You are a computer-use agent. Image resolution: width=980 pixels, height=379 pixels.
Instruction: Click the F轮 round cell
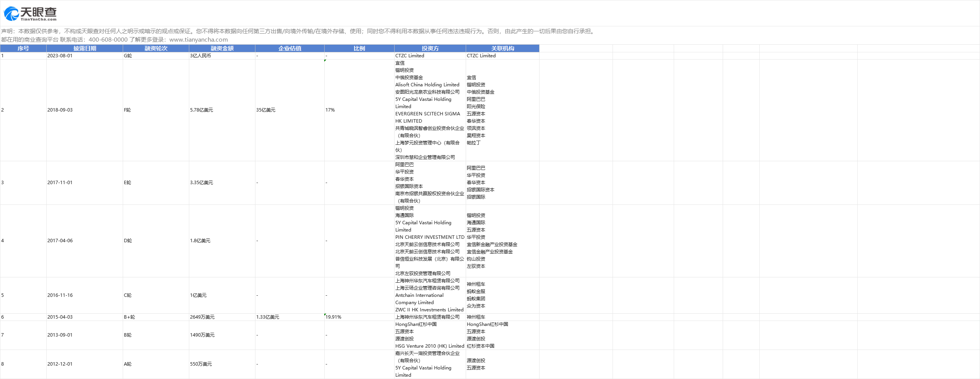point(156,110)
